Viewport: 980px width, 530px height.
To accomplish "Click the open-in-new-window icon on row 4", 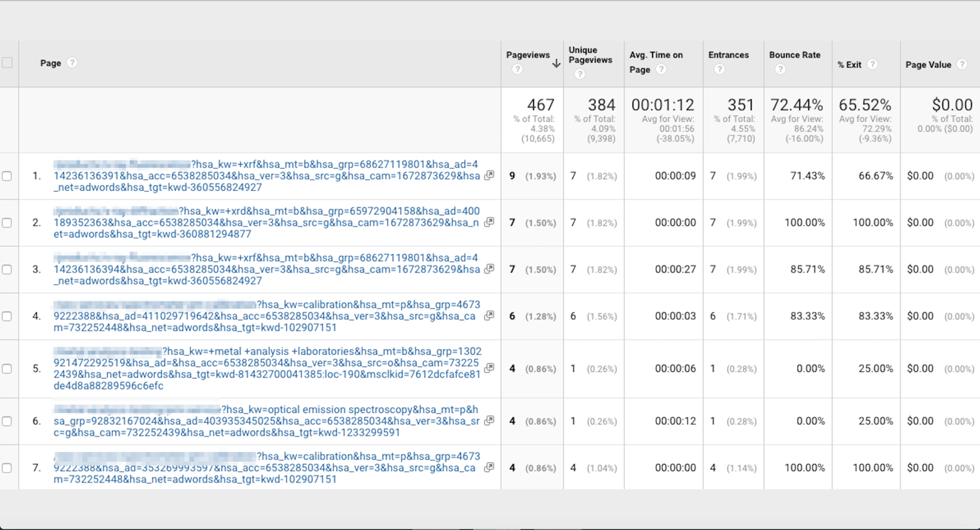I will pos(489,316).
